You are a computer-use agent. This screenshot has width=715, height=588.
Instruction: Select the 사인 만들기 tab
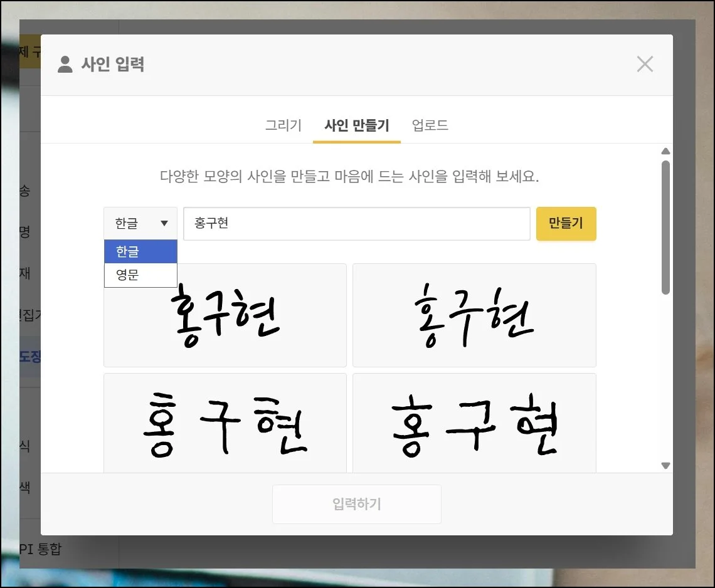[356, 125]
